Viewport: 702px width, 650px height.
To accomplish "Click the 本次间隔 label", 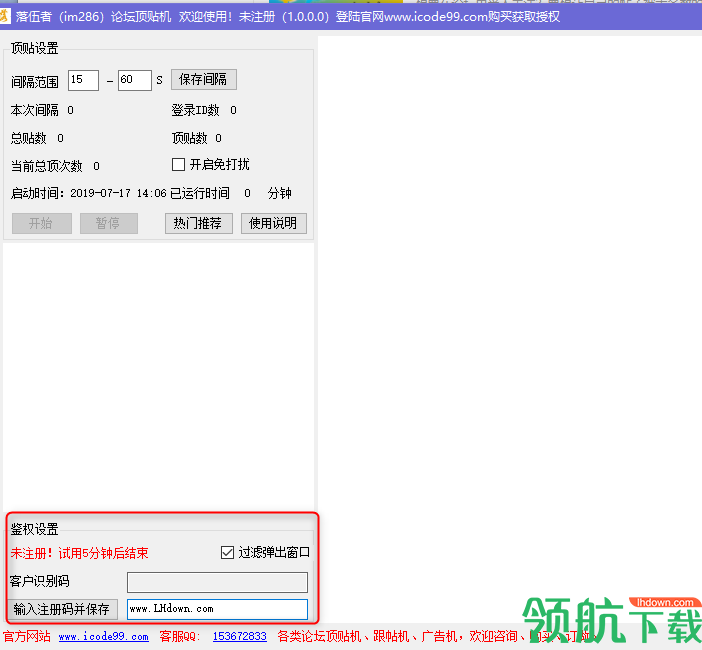I will pyautogui.click(x=34, y=110).
